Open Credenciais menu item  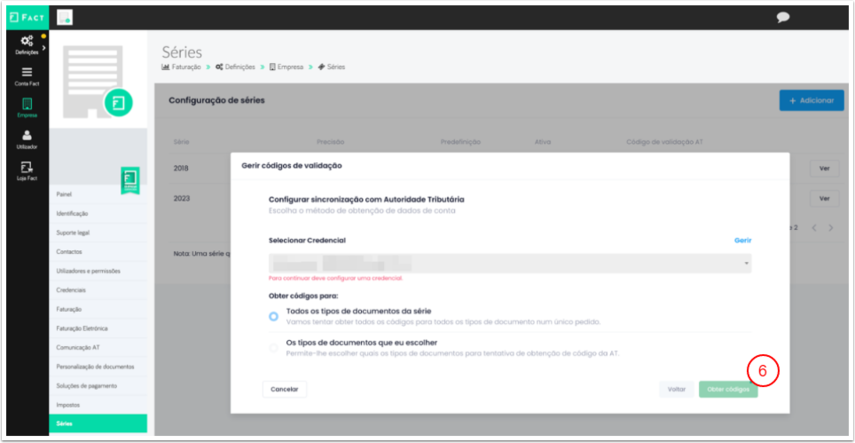click(x=71, y=290)
